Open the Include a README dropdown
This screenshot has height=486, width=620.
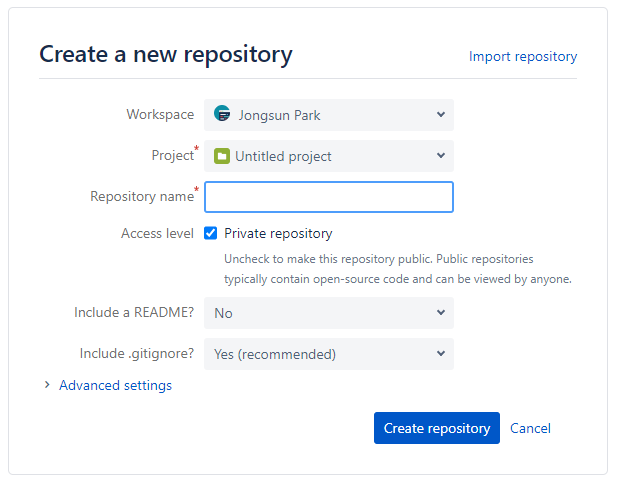click(x=329, y=313)
